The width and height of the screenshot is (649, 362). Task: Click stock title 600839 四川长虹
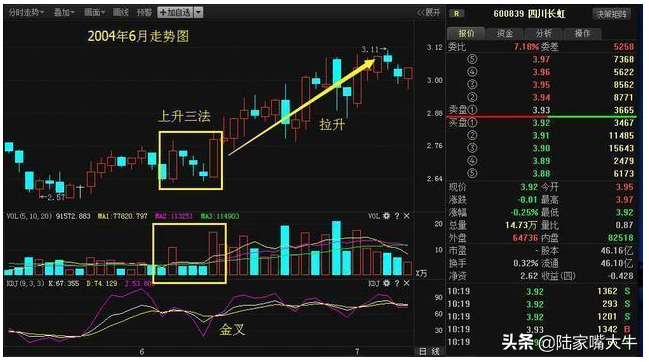[529, 14]
